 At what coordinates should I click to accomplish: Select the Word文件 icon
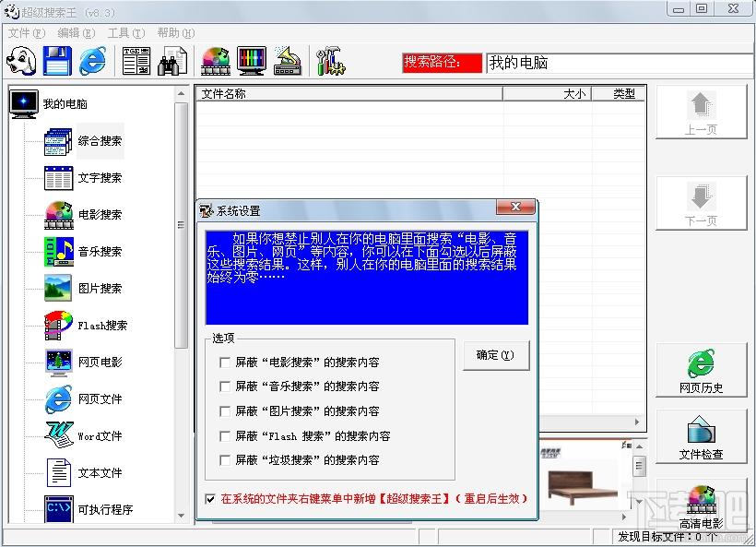click(x=58, y=435)
